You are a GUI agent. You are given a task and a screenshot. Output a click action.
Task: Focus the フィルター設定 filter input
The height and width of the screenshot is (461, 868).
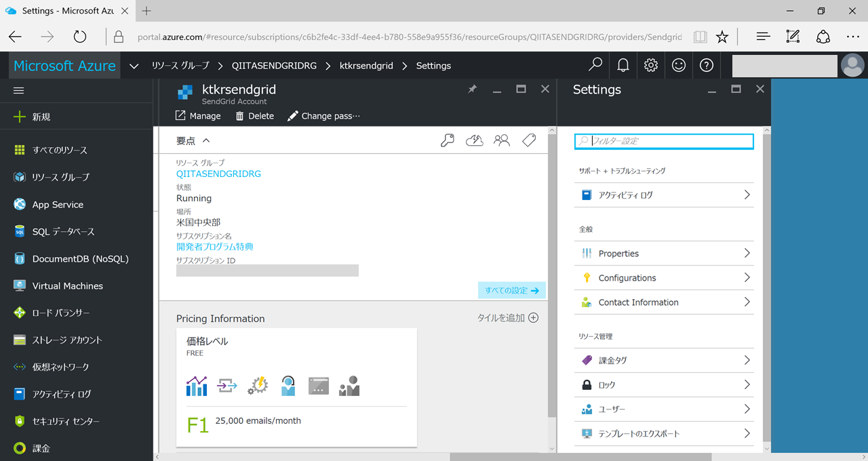(x=664, y=141)
